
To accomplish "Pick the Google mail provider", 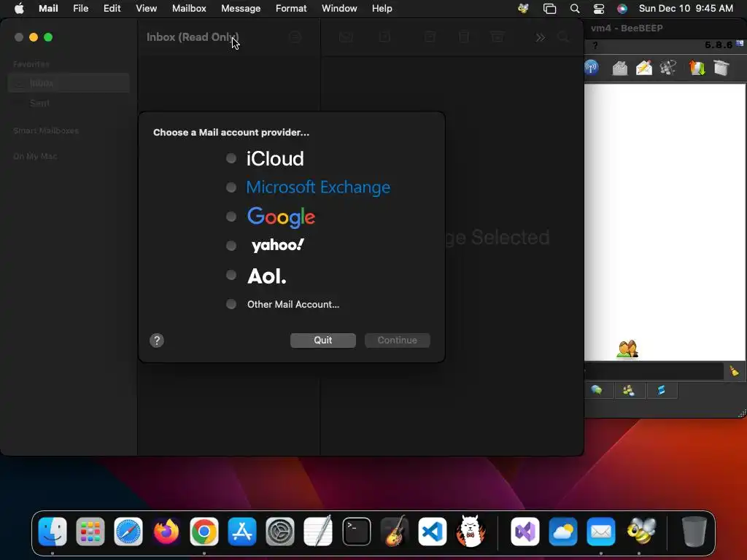I will tap(231, 217).
